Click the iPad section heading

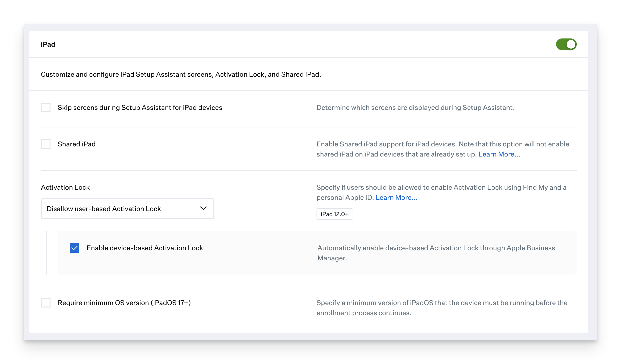coord(48,44)
